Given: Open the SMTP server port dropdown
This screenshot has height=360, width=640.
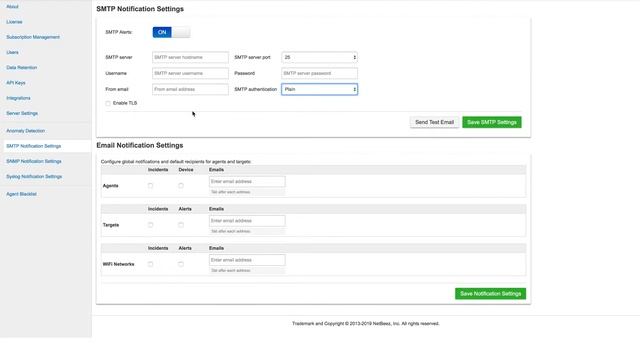Looking at the screenshot, I should tap(320, 57).
